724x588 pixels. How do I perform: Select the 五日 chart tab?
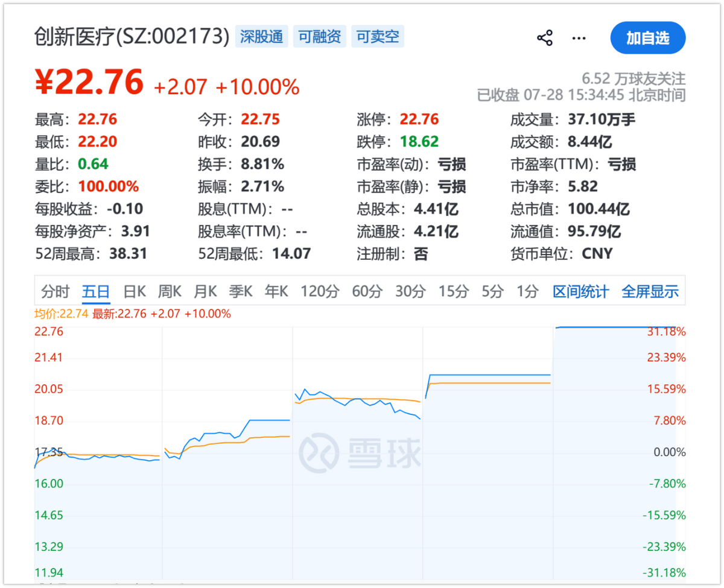tap(96, 292)
